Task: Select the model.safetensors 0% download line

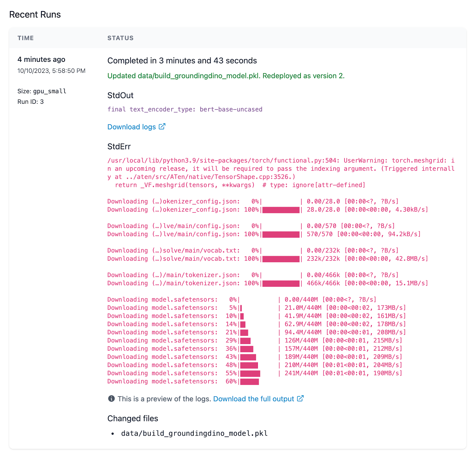Action: [x=242, y=299]
